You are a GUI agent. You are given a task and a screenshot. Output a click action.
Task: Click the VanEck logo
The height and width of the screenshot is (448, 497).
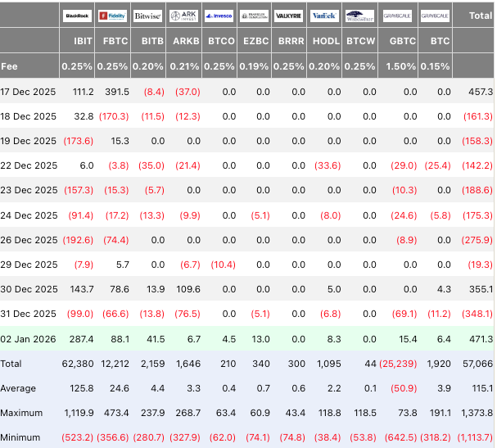[x=324, y=16]
